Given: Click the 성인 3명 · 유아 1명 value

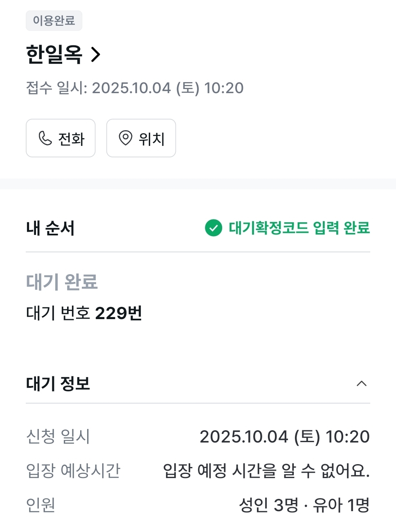Looking at the screenshot, I should pyautogui.click(x=304, y=505).
